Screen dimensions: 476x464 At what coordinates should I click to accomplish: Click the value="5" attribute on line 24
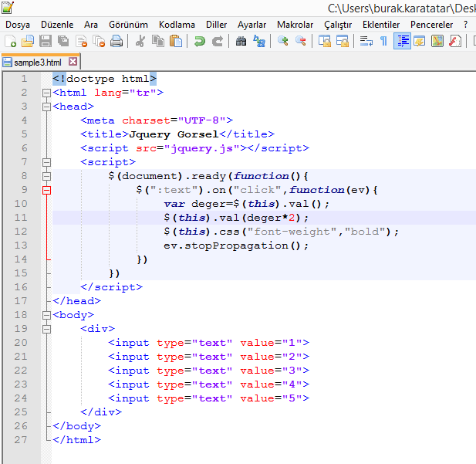[x=271, y=398]
